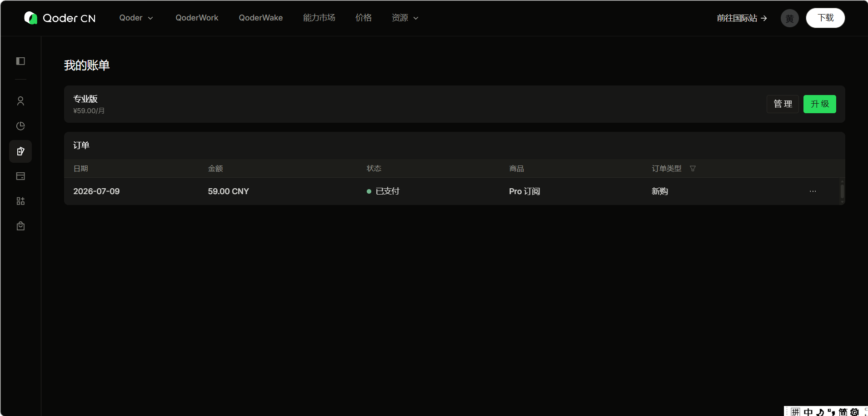
Task: Click the green 升级 upgrade button
Action: 819,104
